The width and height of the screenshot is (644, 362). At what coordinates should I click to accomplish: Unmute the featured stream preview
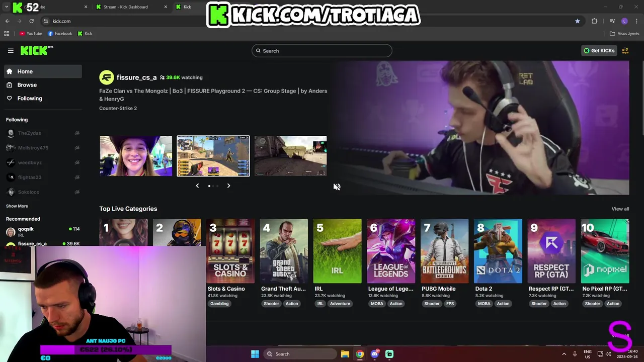click(x=337, y=187)
